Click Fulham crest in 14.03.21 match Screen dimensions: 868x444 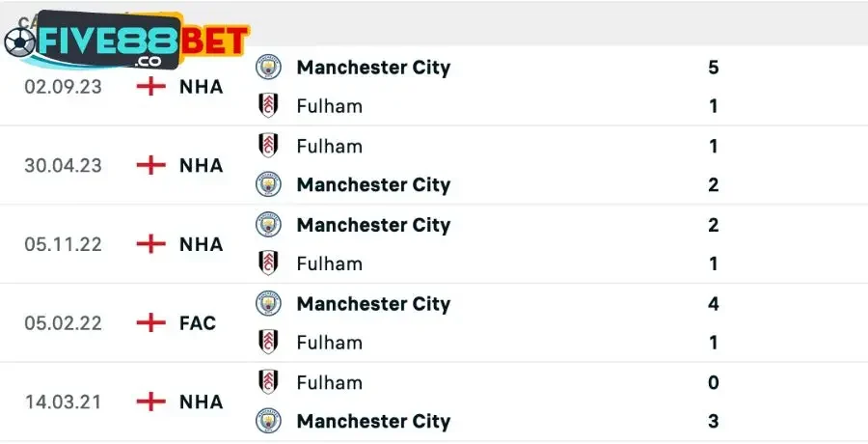[x=268, y=382]
